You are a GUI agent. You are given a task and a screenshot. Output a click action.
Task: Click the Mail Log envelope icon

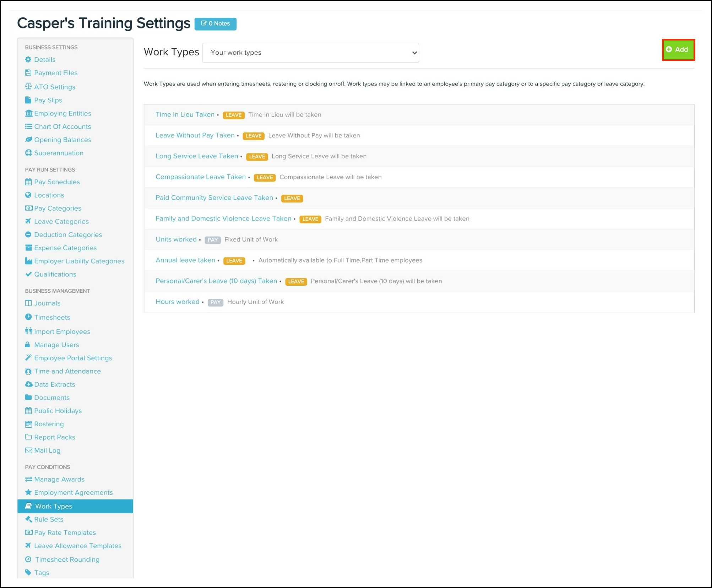pyautogui.click(x=28, y=450)
